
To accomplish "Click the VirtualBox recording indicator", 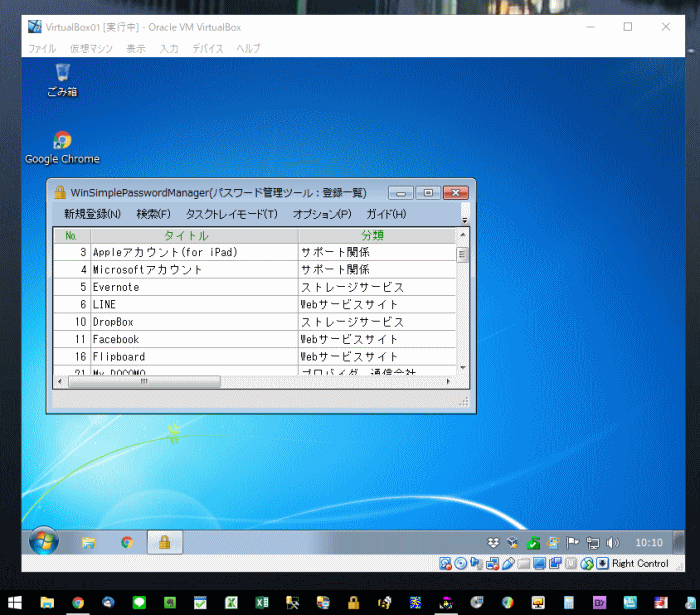I will 555,564.
